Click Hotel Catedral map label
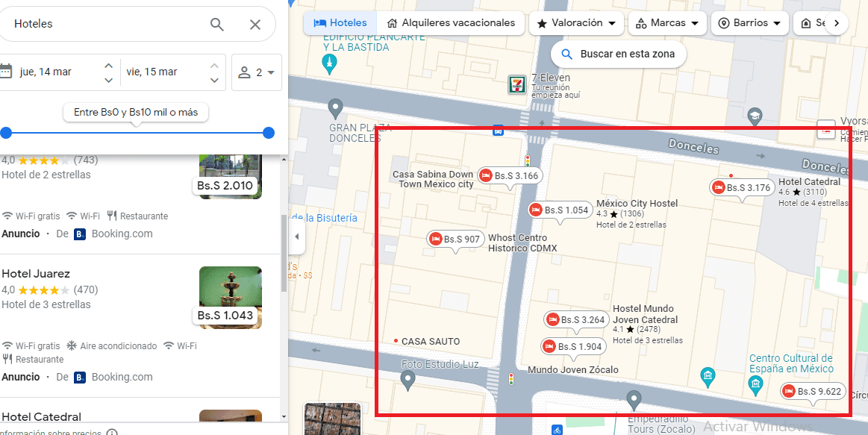The height and width of the screenshot is (435, 868). pos(809,181)
